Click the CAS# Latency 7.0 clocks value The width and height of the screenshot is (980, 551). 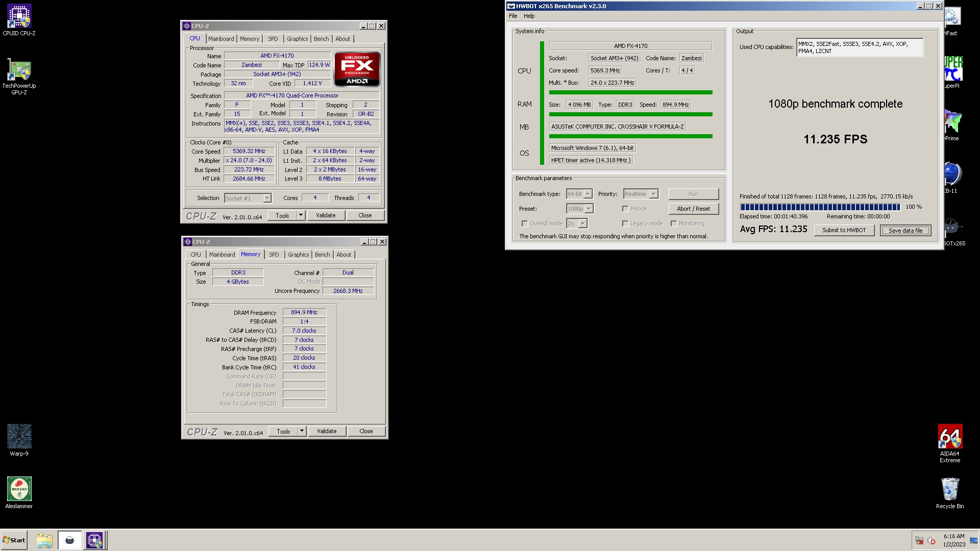(304, 331)
